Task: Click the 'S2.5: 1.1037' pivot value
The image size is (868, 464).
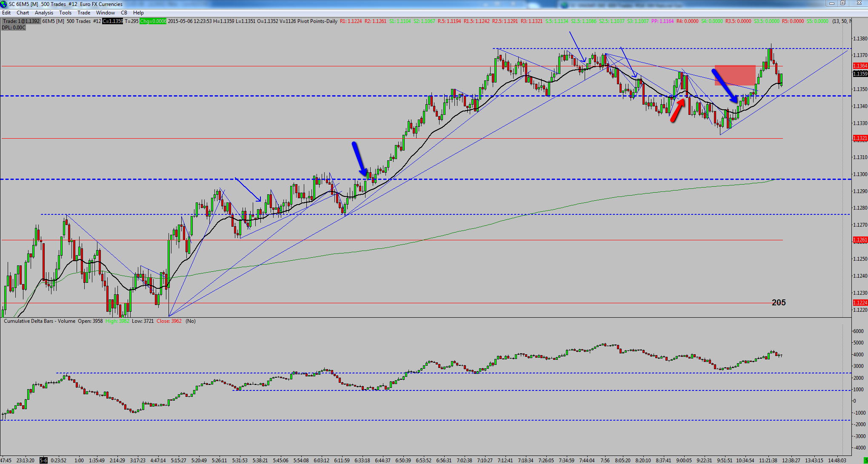Action: [612, 21]
